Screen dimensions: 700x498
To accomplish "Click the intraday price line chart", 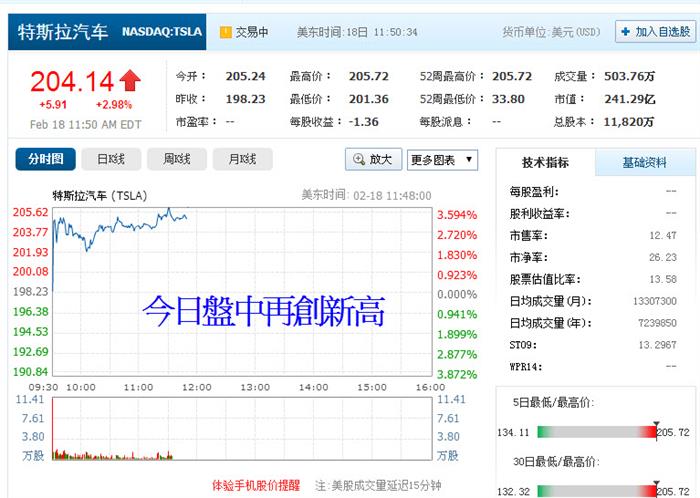I will point(242,291).
